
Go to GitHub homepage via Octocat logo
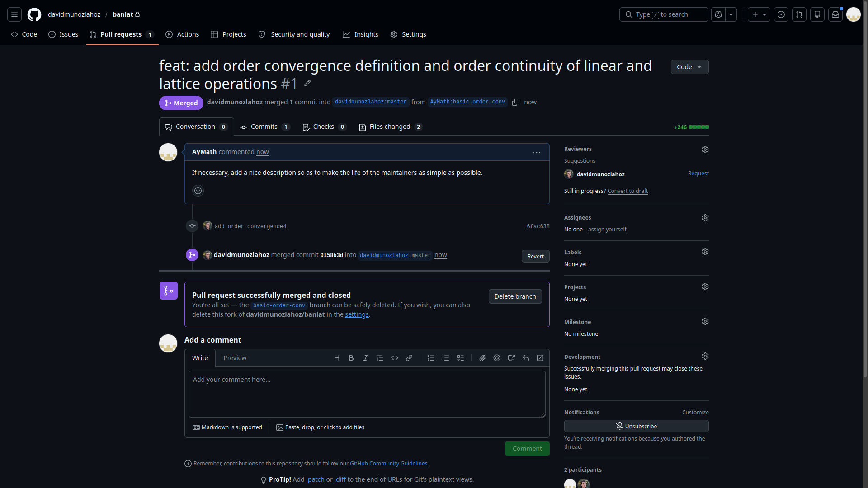(x=34, y=14)
